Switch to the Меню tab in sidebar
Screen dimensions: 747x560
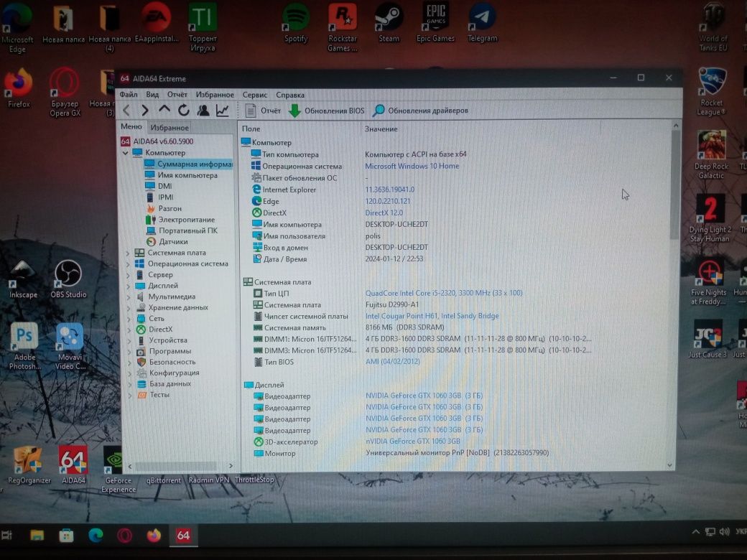(131, 126)
